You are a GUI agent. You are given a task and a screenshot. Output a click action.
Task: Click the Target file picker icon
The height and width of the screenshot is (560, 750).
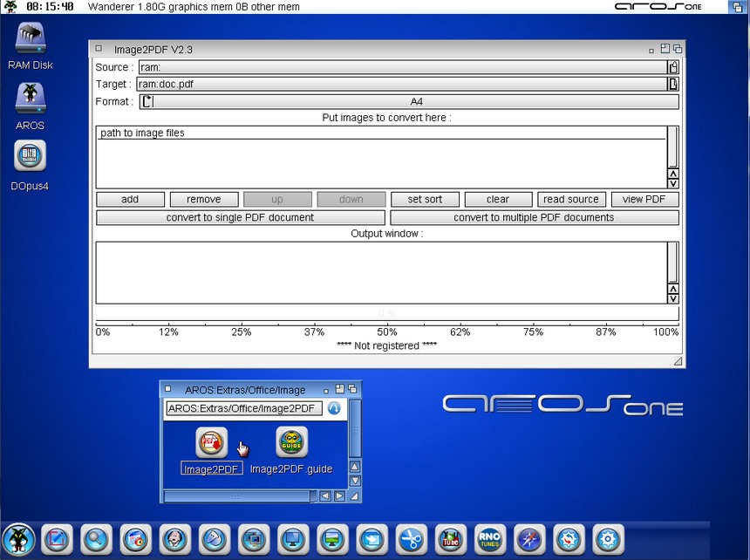click(673, 85)
